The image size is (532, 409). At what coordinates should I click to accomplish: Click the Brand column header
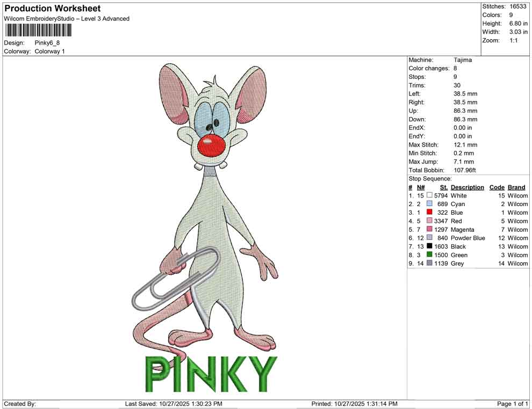coord(516,187)
